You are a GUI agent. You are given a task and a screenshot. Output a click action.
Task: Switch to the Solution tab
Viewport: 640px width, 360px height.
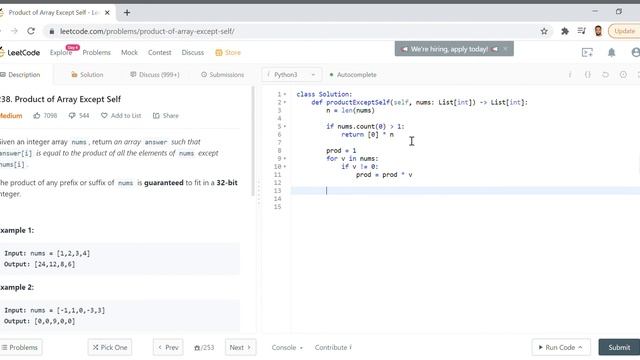tap(87, 75)
